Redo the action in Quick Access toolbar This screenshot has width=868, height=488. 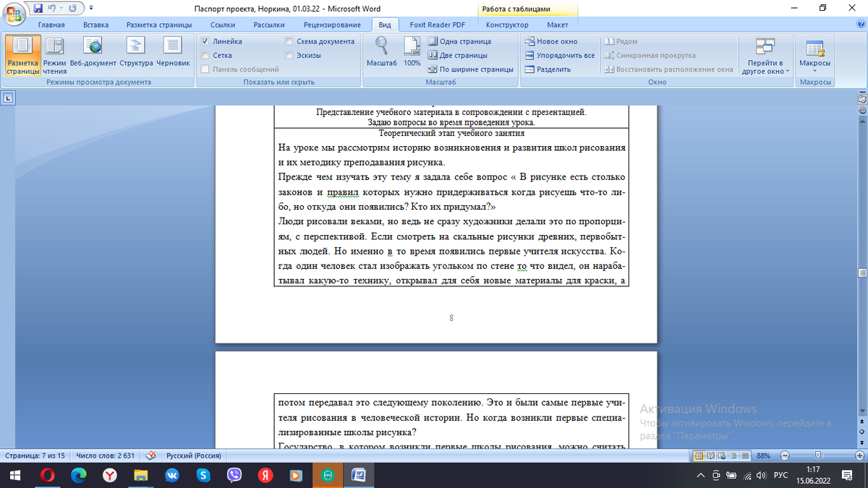[73, 8]
